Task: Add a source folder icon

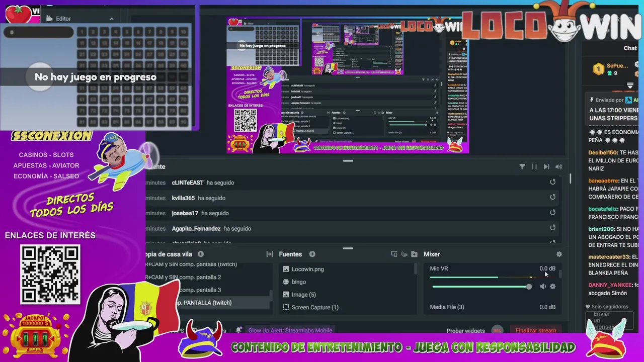Action: [414, 254]
